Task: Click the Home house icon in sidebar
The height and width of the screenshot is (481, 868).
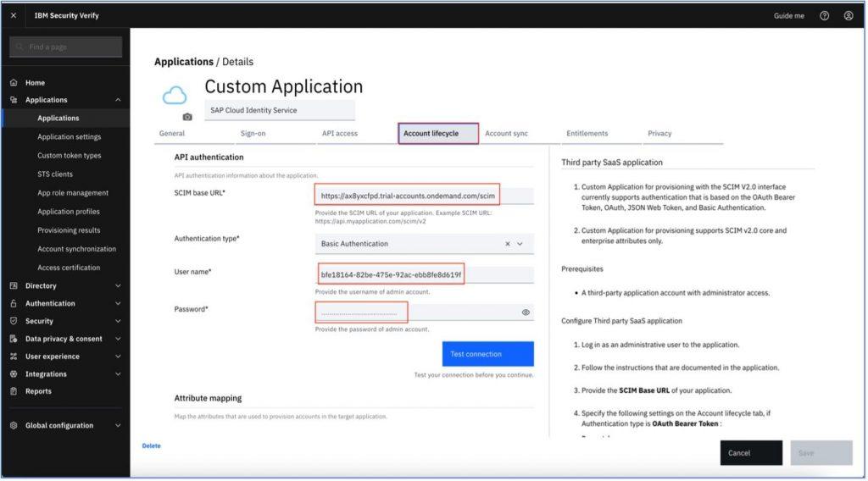Action: pos(14,82)
